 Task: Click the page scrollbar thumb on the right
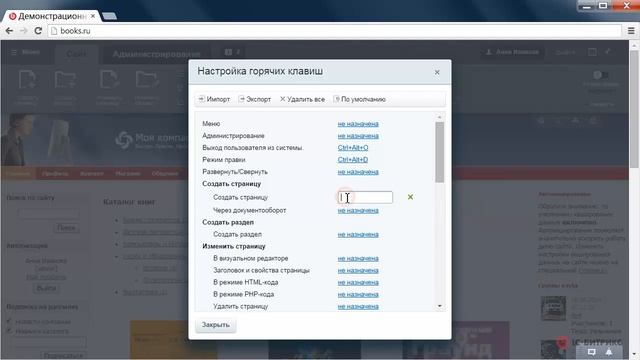(x=634, y=108)
